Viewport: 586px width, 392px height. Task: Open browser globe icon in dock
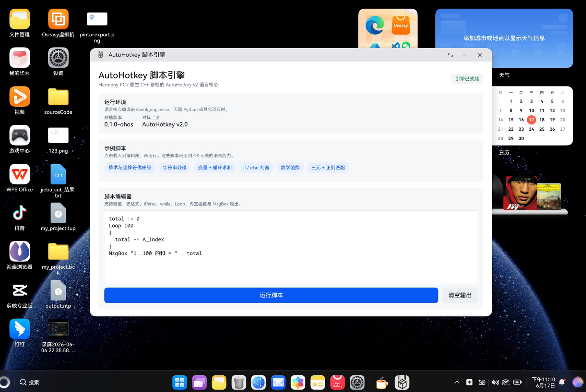click(x=258, y=382)
